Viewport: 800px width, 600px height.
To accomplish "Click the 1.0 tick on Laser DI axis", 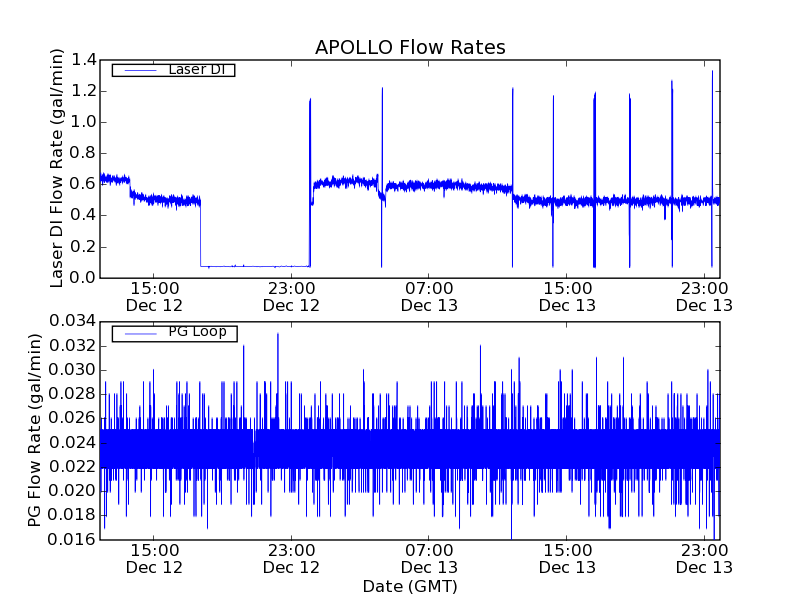I will 83,122.
